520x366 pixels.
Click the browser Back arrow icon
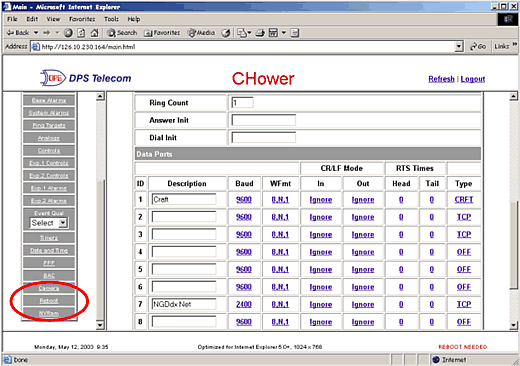11,33
